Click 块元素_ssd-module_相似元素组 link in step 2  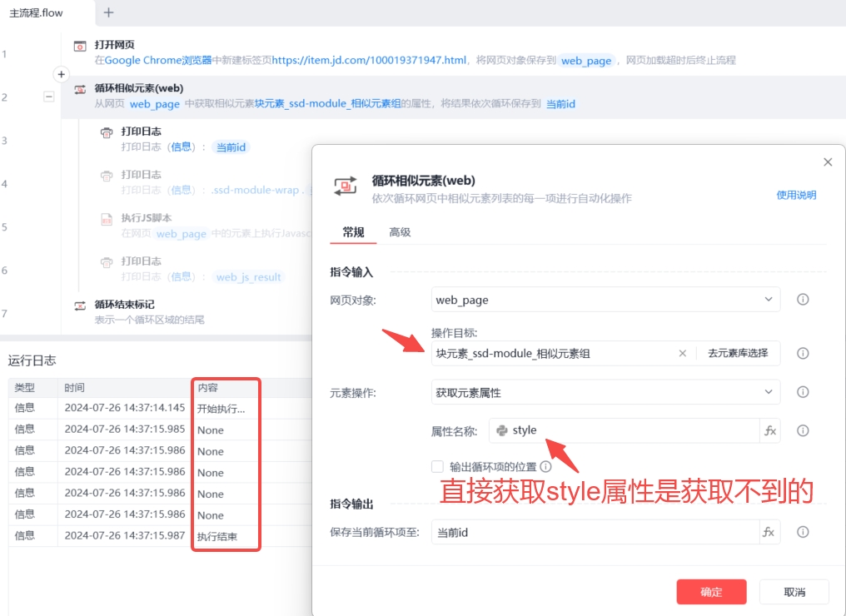click(327, 103)
